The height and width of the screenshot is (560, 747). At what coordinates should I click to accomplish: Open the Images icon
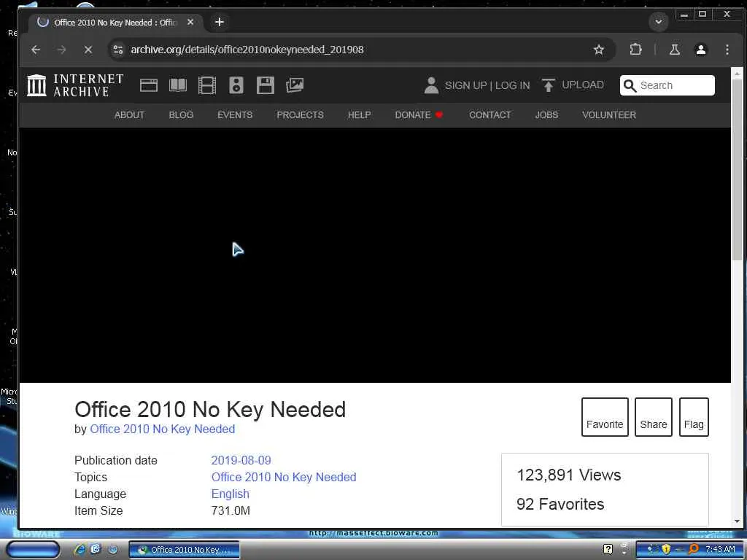[295, 86]
